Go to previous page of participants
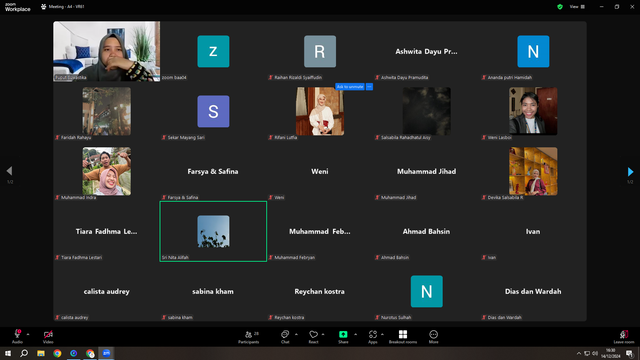The image size is (640, 360). (9, 171)
